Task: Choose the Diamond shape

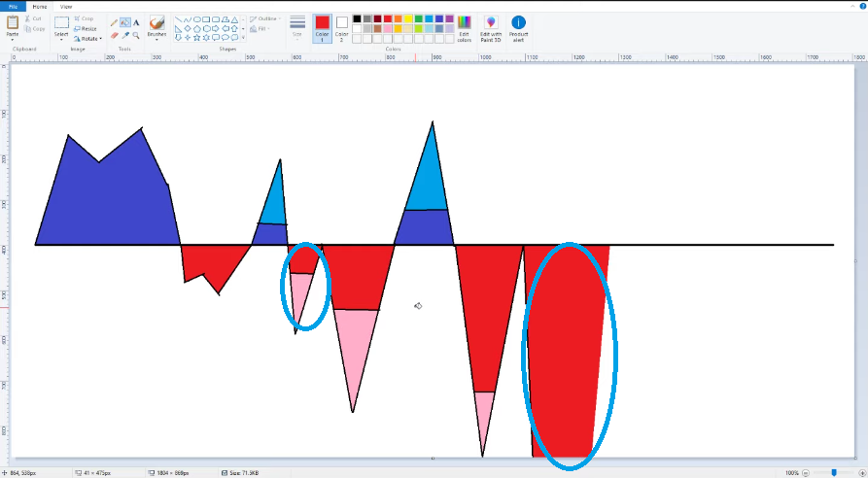Action: pos(188,29)
